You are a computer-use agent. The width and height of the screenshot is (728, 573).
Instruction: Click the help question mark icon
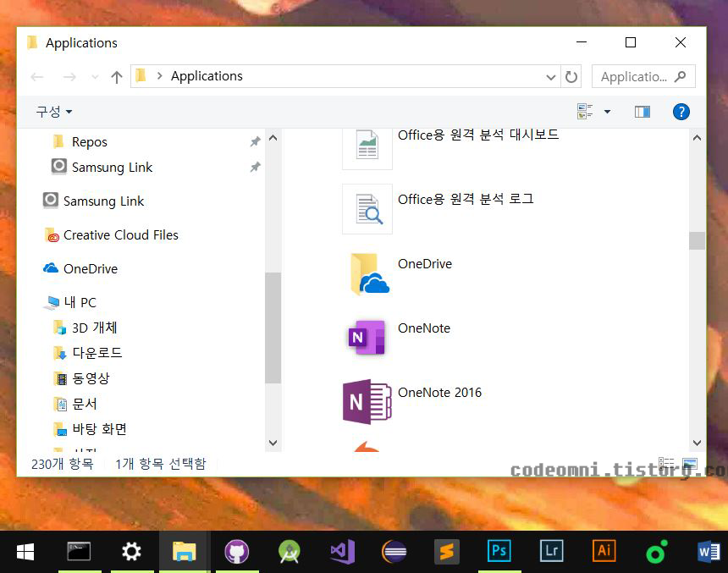[x=681, y=112]
